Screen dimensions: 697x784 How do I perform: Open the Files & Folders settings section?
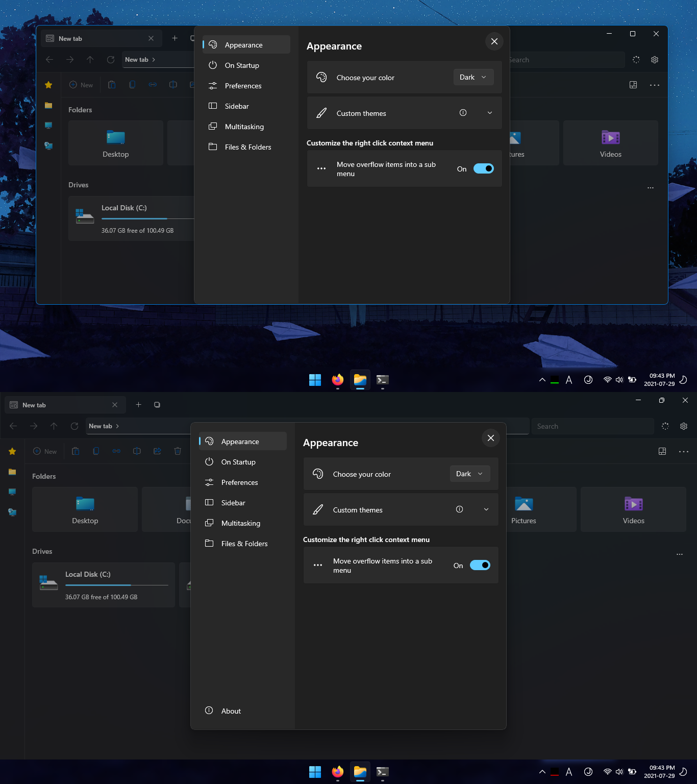point(244,544)
